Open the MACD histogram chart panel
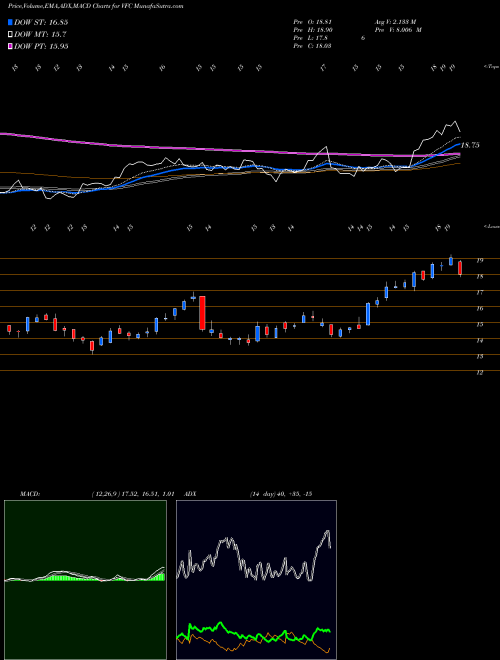This screenshot has width=500, height=660. 85,580
